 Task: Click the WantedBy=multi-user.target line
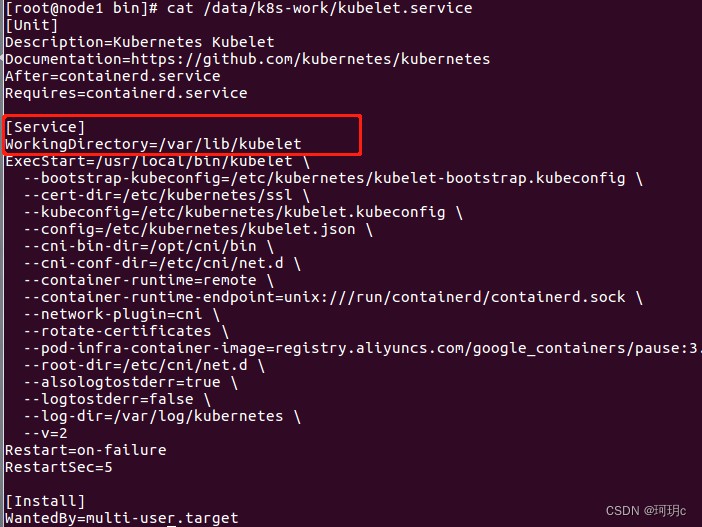[x=121, y=518]
